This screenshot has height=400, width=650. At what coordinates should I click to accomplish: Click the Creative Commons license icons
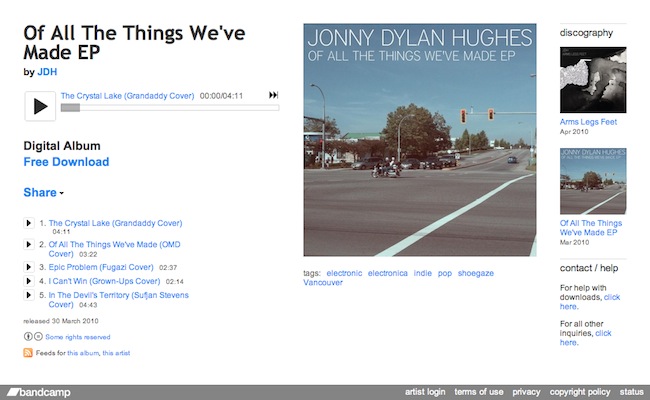pyautogui.click(x=33, y=337)
